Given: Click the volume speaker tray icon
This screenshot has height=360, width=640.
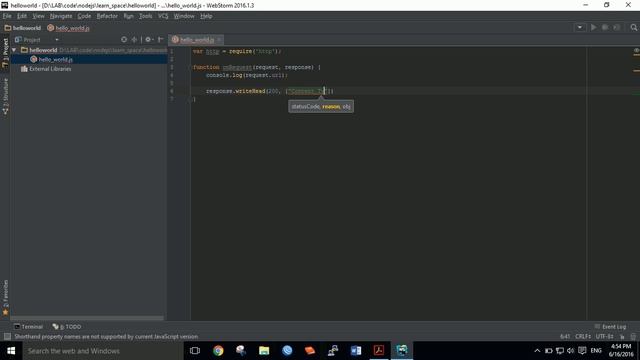Looking at the screenshot, I should click(x=570, y=351).
